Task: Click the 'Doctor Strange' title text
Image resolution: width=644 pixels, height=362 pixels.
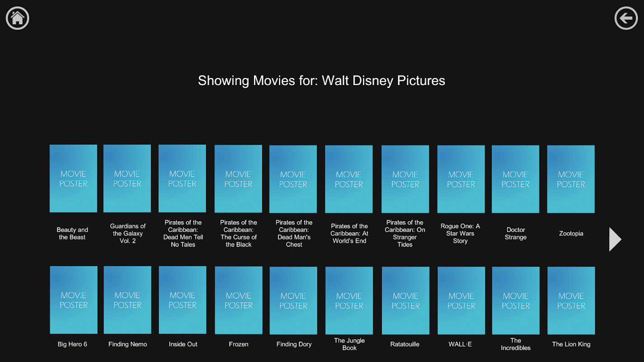Action: coord(516,233)
